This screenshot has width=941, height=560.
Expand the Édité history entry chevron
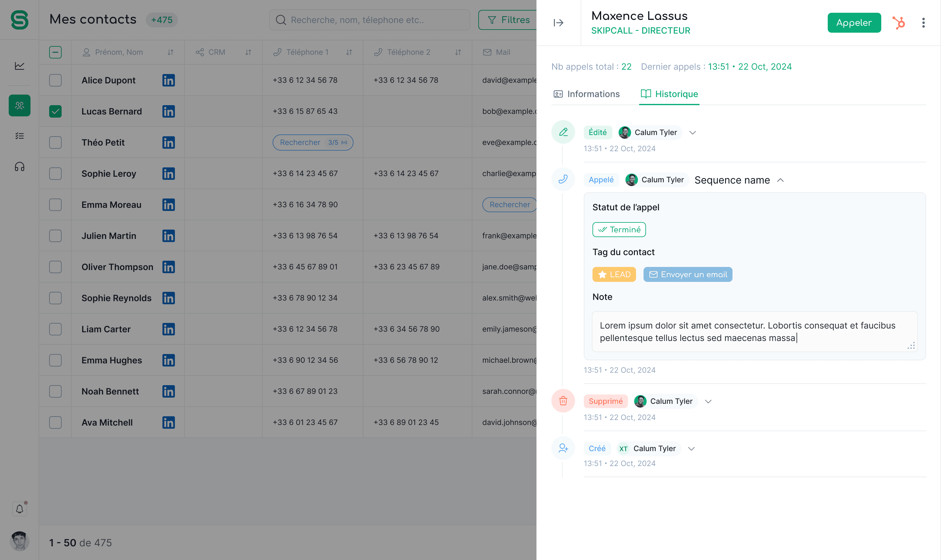692,133
